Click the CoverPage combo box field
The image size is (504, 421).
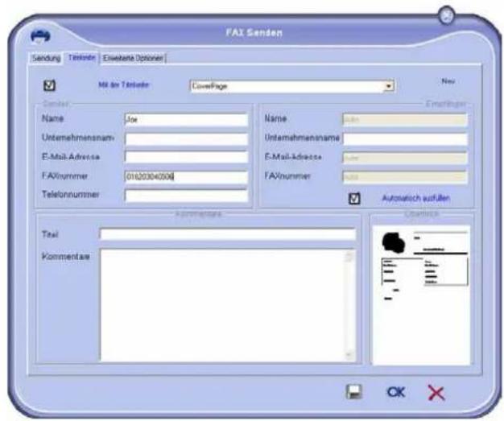point(292,86)
